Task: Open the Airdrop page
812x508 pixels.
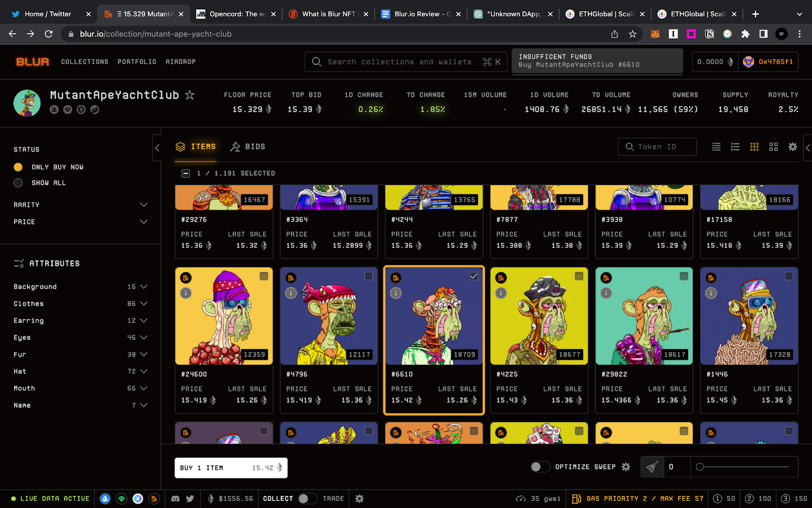Action: [x=181, y=62]
